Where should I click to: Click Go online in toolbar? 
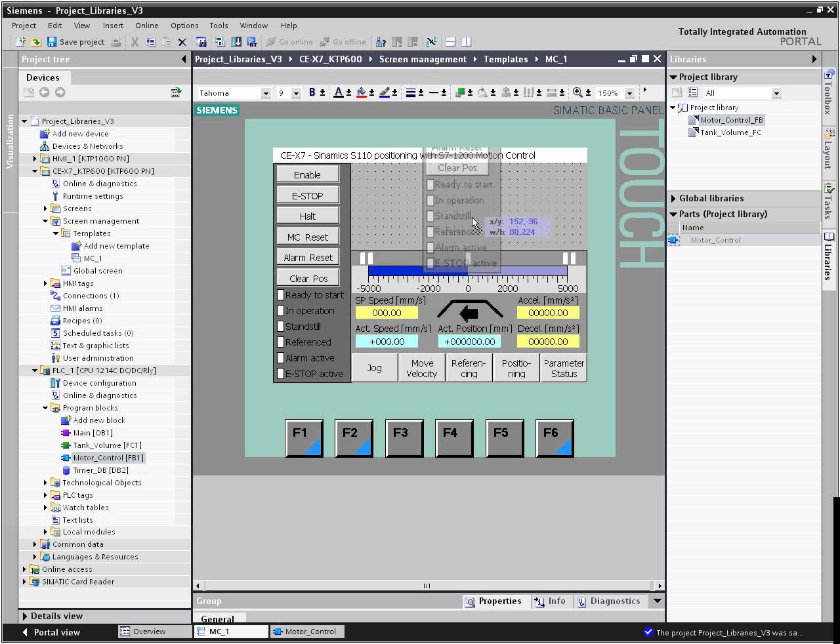point(289,42)
